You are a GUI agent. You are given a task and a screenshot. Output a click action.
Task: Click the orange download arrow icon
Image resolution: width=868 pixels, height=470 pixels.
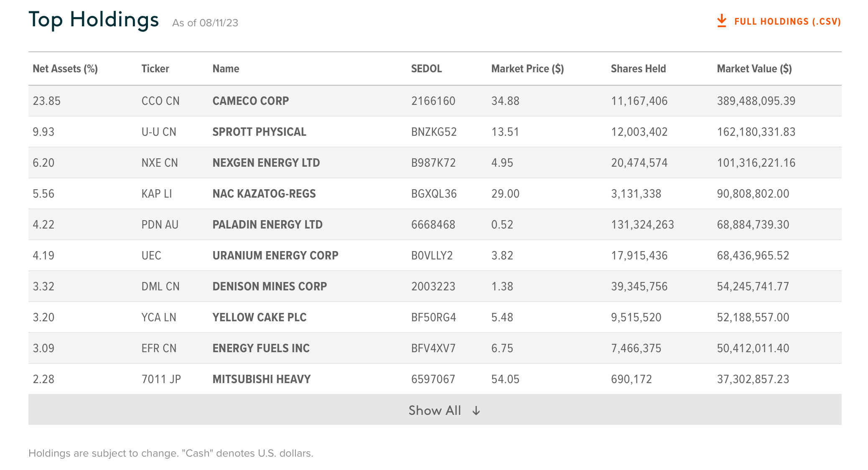pos(721,21)
